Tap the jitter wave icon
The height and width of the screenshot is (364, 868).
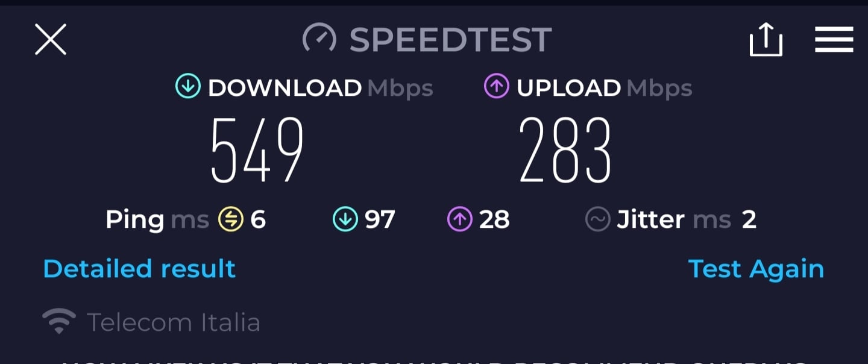(x=597, y=219)
